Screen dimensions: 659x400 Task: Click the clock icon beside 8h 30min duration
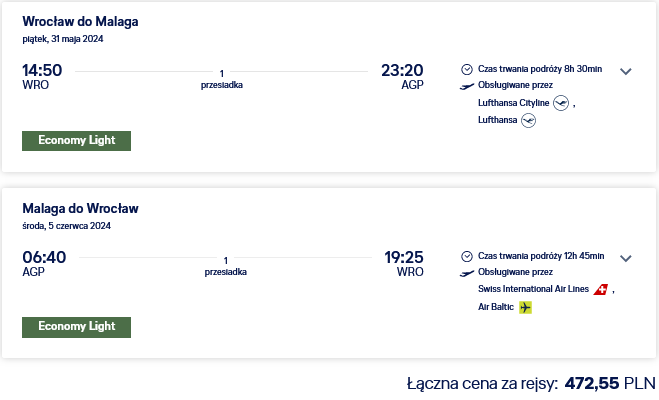467,69
